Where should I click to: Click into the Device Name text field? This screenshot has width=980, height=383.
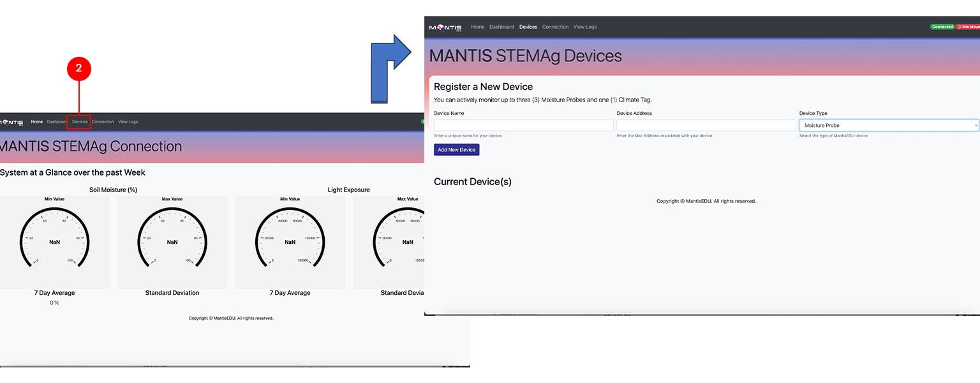point(523,126)
